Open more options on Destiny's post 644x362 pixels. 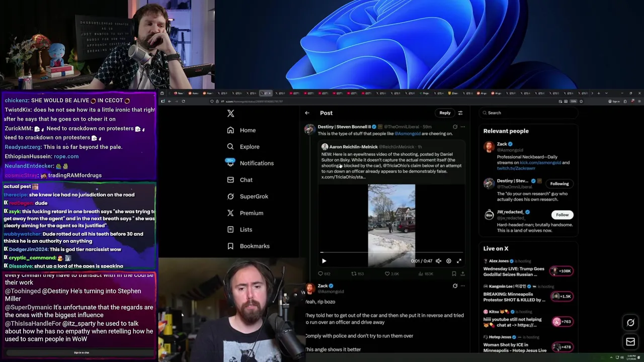[463, 127]
